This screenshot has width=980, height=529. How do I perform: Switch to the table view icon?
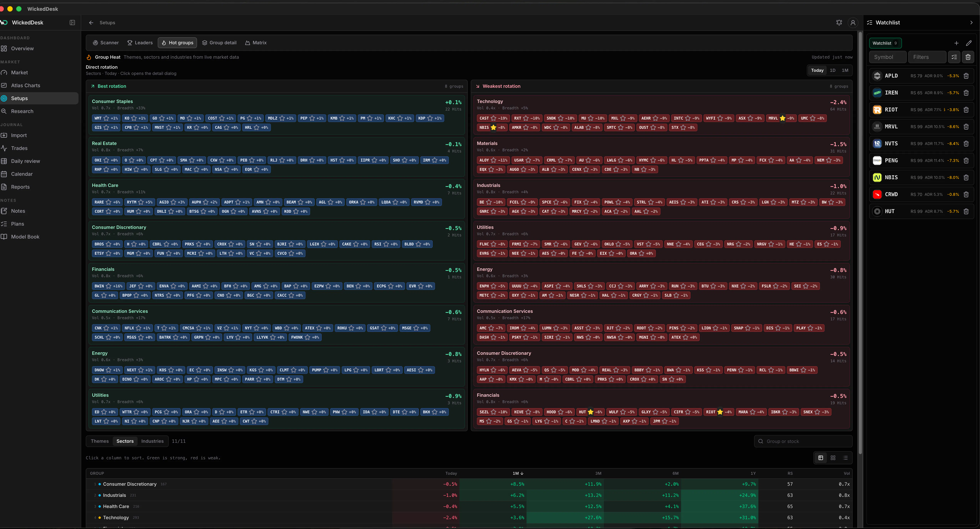point(821,458)
